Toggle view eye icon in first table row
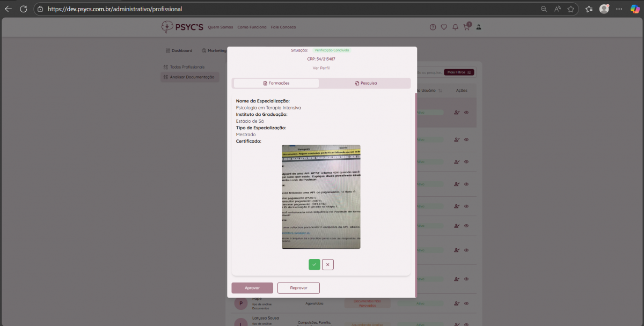Viewport: 644px width, 326px height. 466,113
